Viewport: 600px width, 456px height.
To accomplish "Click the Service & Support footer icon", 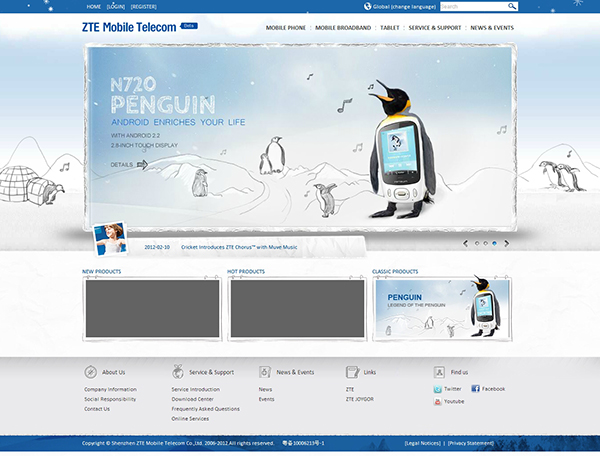I will (178, 372).
